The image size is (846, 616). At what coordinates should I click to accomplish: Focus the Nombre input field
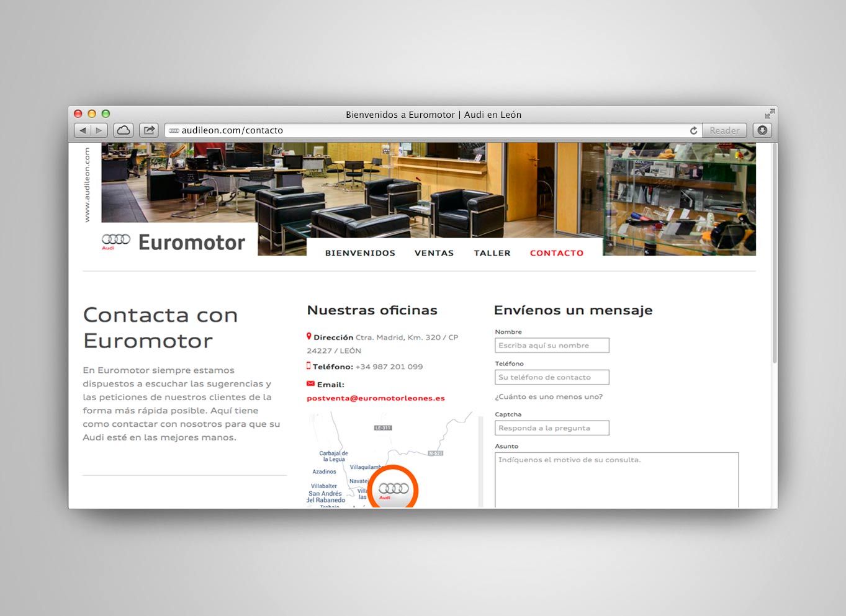(552, 346)
